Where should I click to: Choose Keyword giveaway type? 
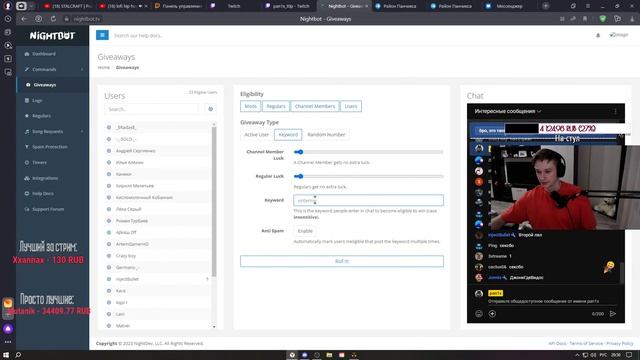288,134
